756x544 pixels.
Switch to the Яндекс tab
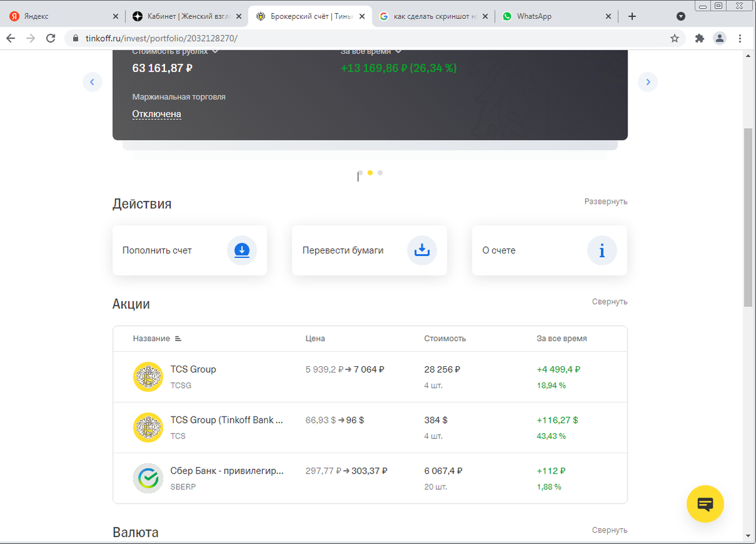click(63, 16)
